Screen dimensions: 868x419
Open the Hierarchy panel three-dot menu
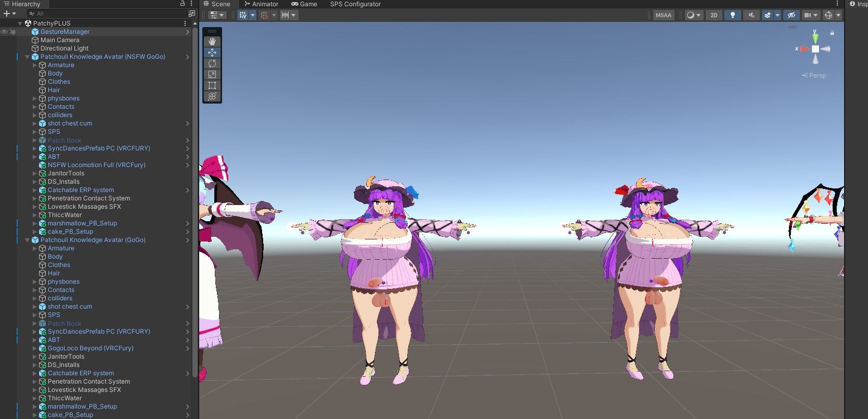click(x=191, y=4)
